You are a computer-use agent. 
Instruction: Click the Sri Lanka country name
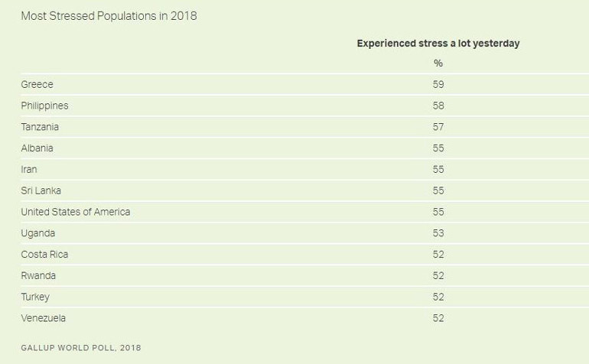(x=41, y=190)
